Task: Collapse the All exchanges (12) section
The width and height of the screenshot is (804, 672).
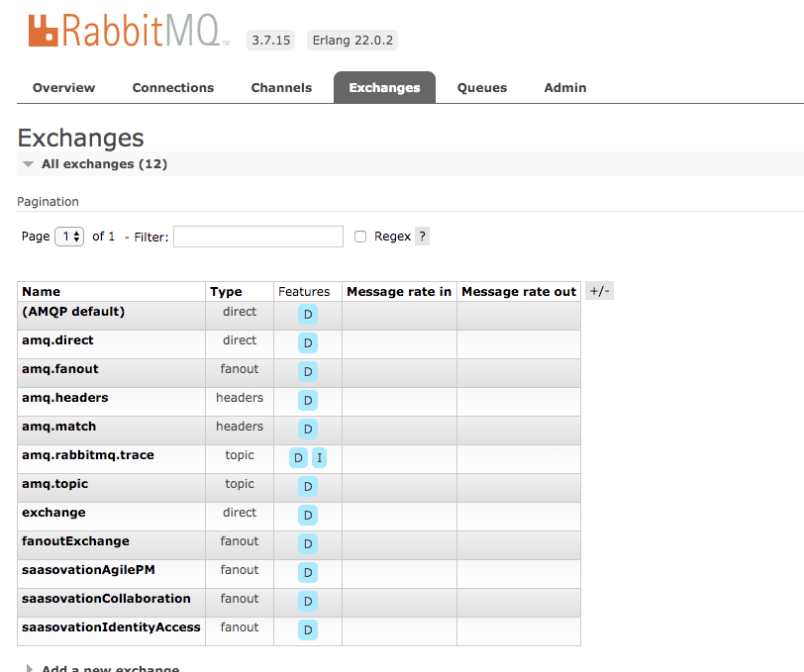Action: [x=104, y=164]
